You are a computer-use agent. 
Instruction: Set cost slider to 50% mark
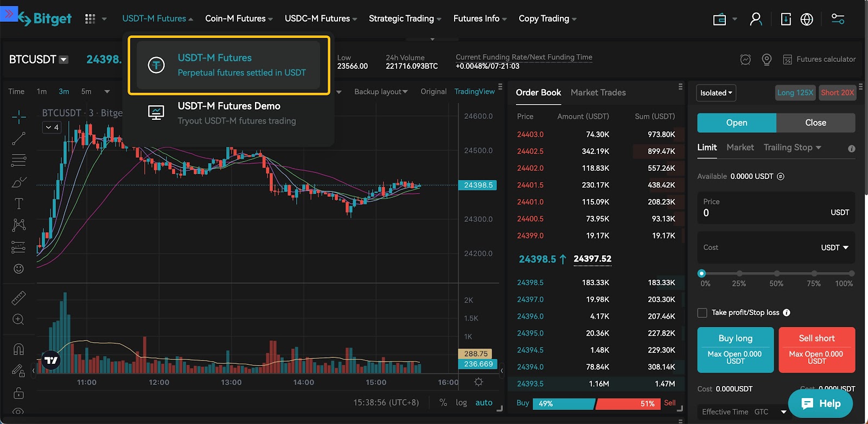pyautogui.click(x=776, y=274)
